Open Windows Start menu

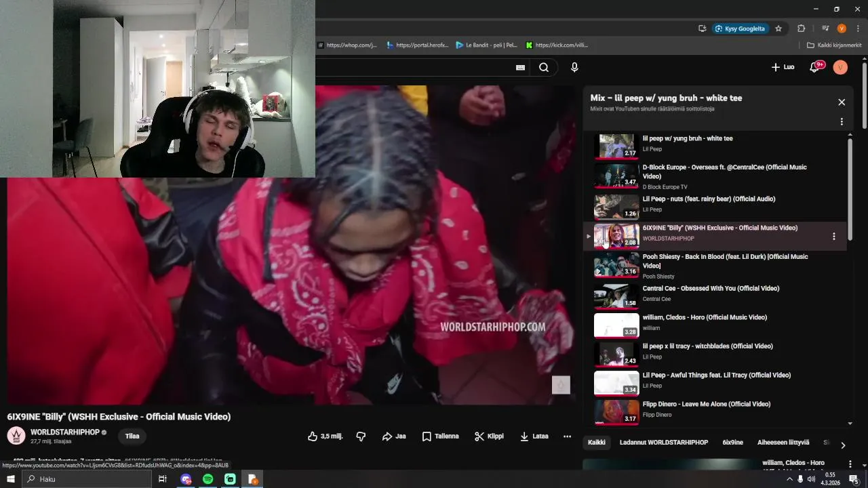coord(10,479)
